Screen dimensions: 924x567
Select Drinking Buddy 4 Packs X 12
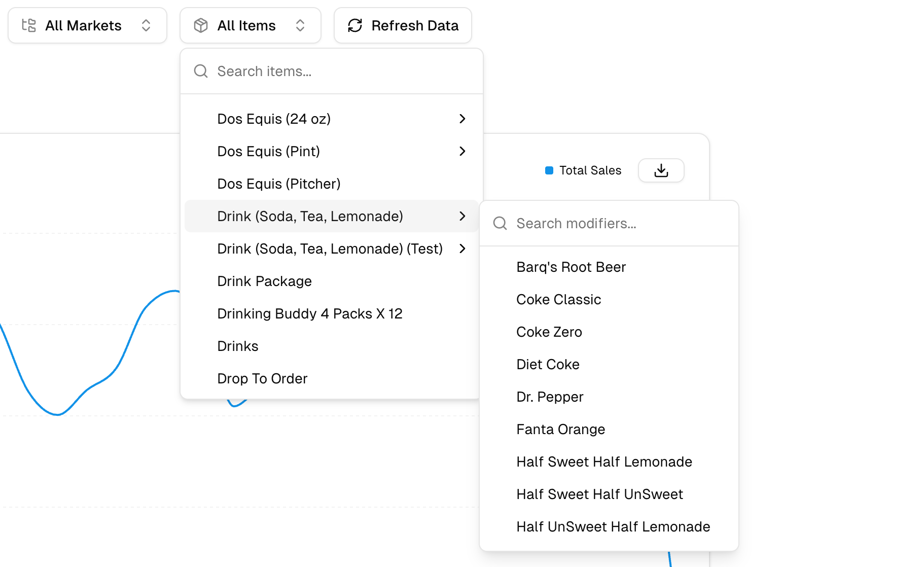click(x=332, y=313)
